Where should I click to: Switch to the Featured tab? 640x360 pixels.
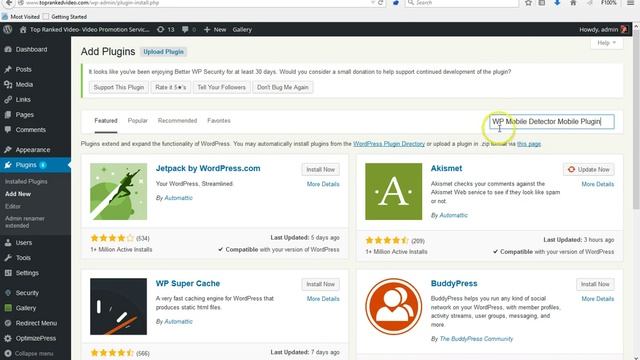pyautogui.click(x=106, y=121)
